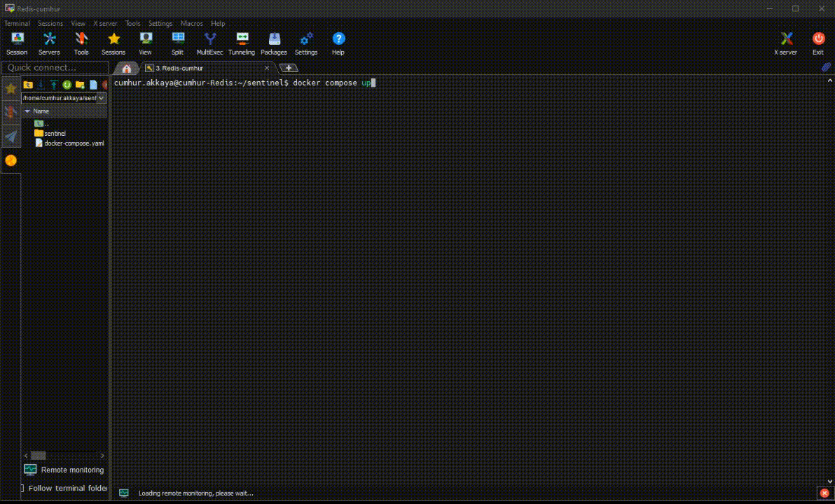Stop remote monitoring with red X icon
The width and height of the screenshot is (835, 504).
tap(824, 493)
